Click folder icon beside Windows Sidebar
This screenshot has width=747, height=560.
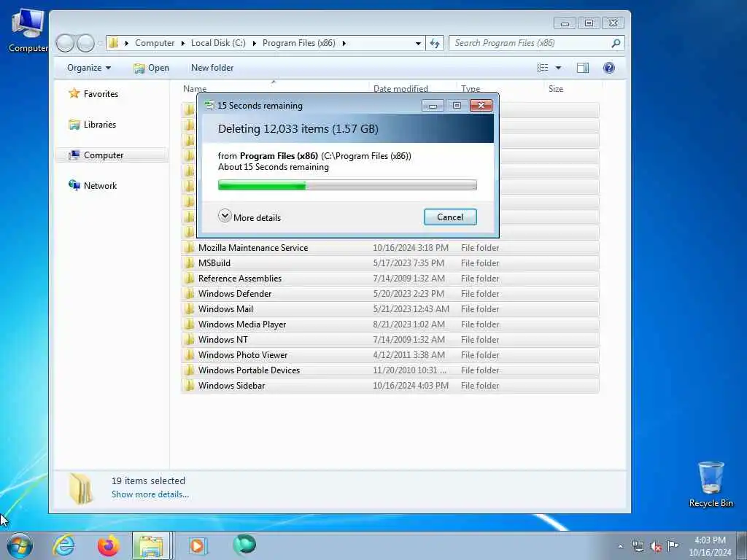pos(189,385)
